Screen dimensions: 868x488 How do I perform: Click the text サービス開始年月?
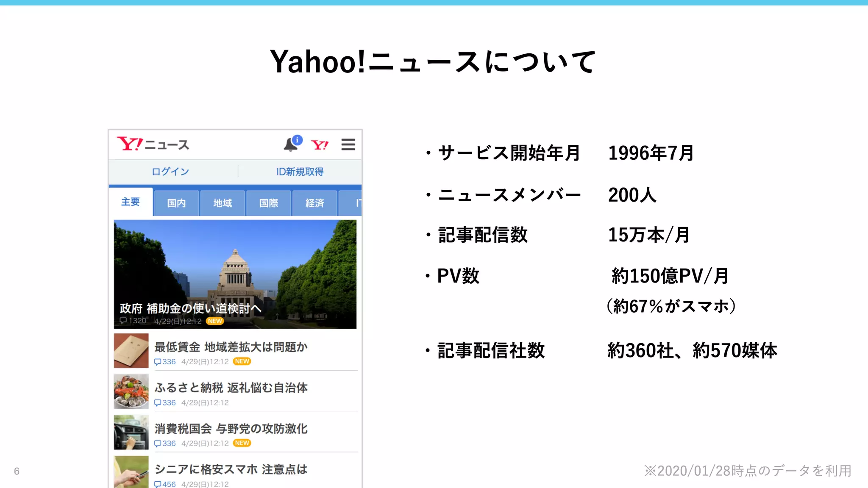[x=509, y=153]
